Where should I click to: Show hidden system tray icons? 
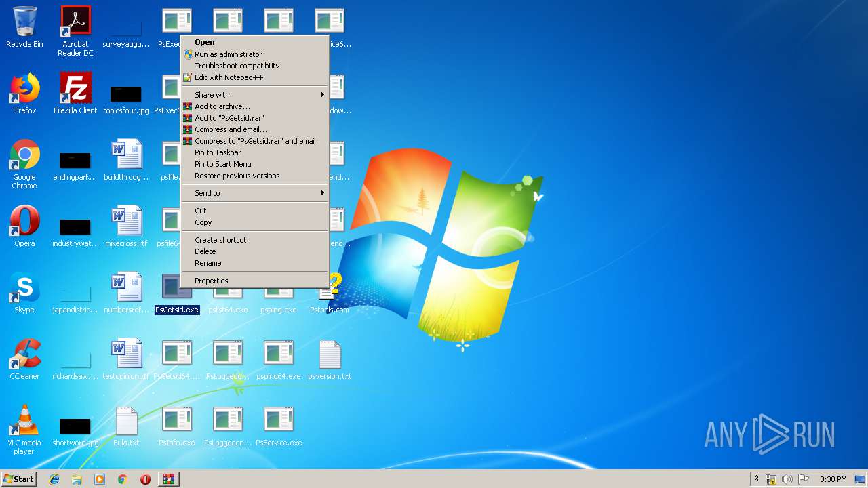coord(756,479)
